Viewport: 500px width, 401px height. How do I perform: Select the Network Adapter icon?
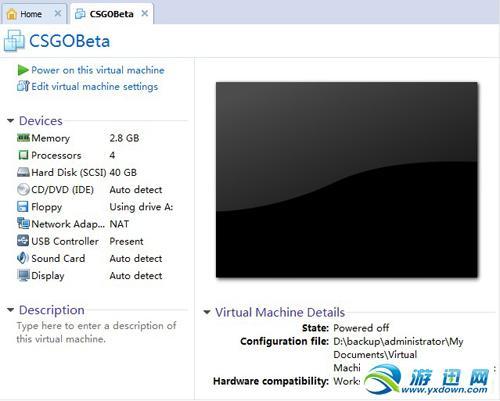coord(23,224)
